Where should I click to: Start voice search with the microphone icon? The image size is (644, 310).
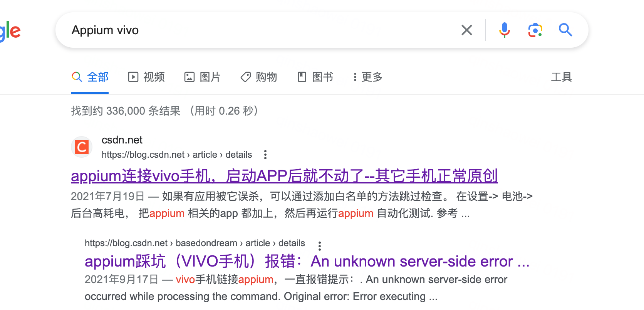coord(505,30)
